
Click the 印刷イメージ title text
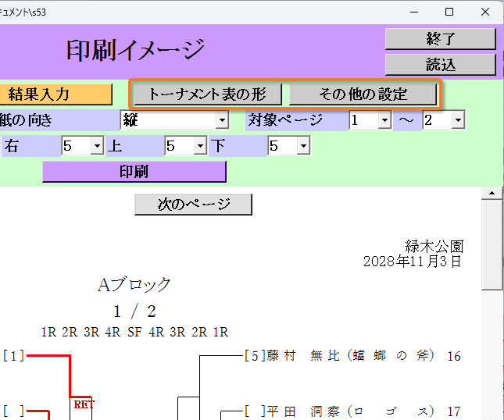coord(135,50)
